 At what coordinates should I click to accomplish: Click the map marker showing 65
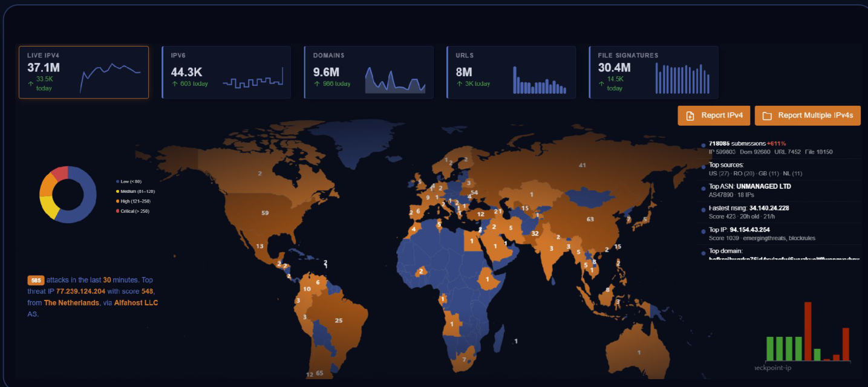click(319, 373)
